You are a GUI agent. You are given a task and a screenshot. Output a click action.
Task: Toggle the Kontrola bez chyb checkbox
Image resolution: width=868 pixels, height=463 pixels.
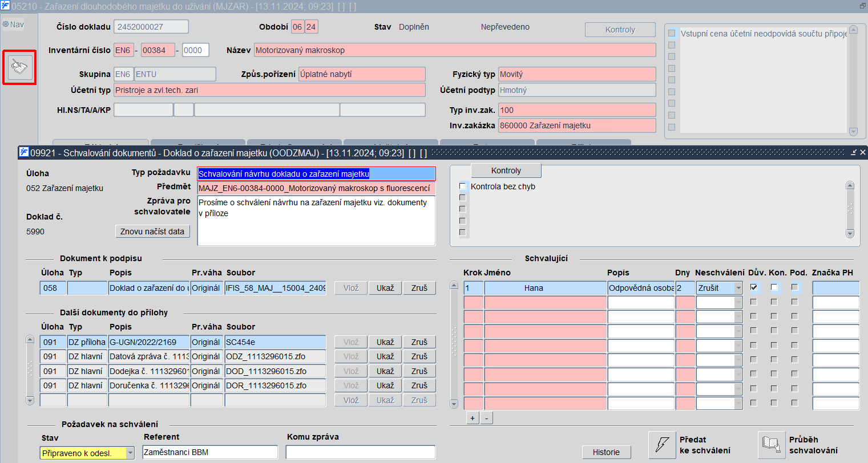point(463,186)
